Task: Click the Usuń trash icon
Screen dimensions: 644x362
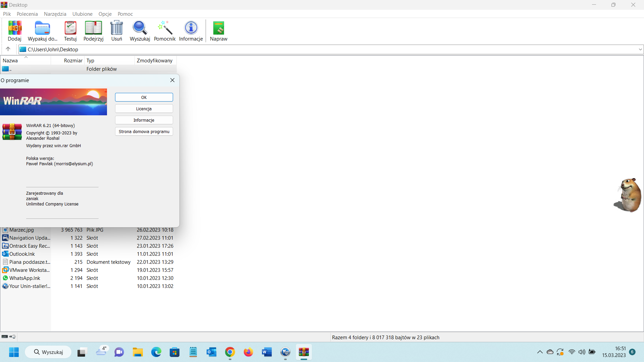Action: pos(117,31)
